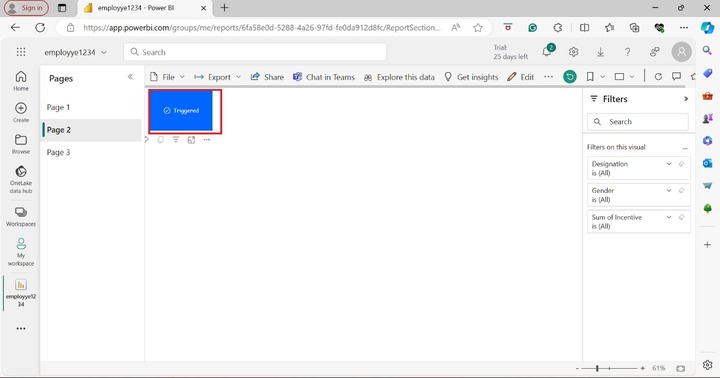Expand the File menu chevron
Screen dimensions: 720x378
click(182, 77)
